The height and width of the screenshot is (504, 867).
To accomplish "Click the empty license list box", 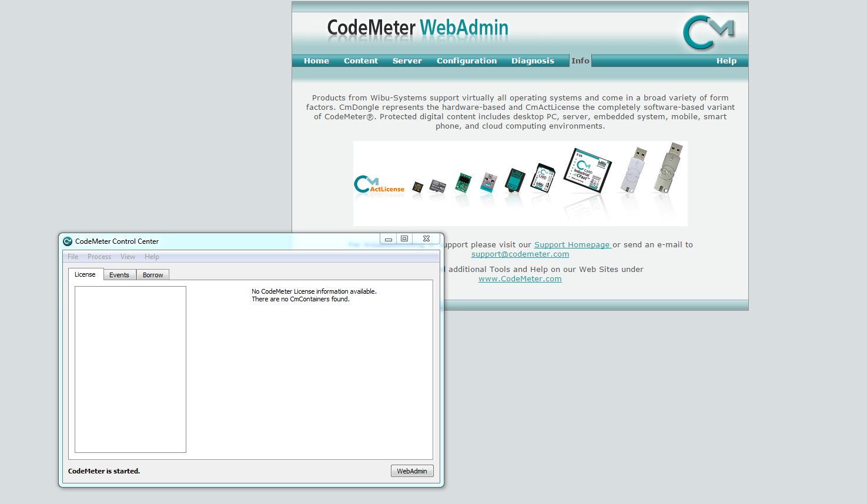I will [130, 369].
